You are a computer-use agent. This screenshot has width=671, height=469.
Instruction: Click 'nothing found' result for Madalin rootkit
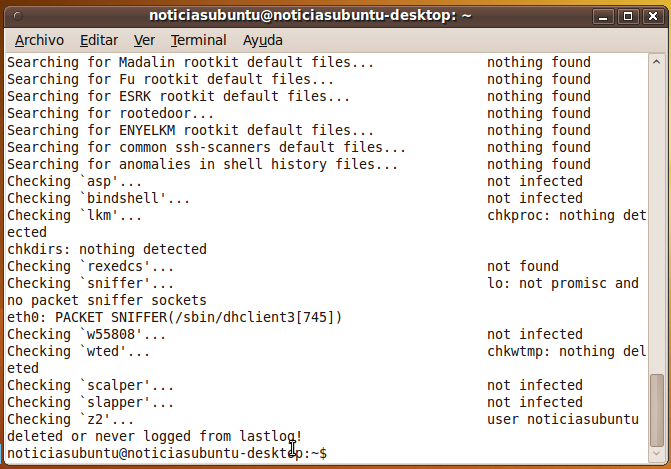pos(539,62)
